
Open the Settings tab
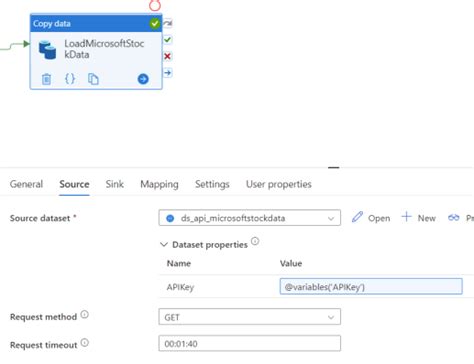[212, 184]
